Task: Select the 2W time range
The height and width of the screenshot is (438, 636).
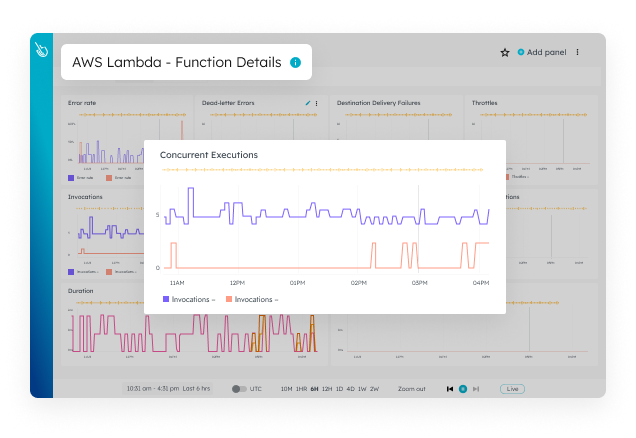Action: coord(374,389)
